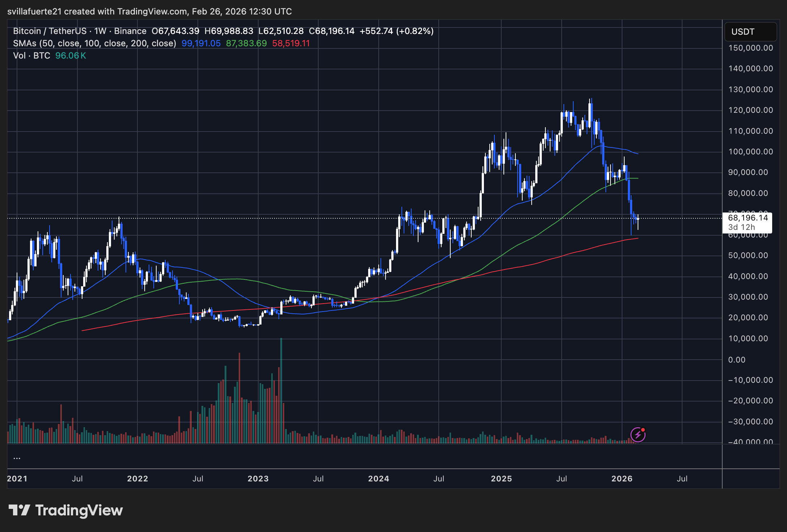Click the 1W interval label in legend
The height and width of the screenshot is (532, 787).
click(x=100, y=31)
